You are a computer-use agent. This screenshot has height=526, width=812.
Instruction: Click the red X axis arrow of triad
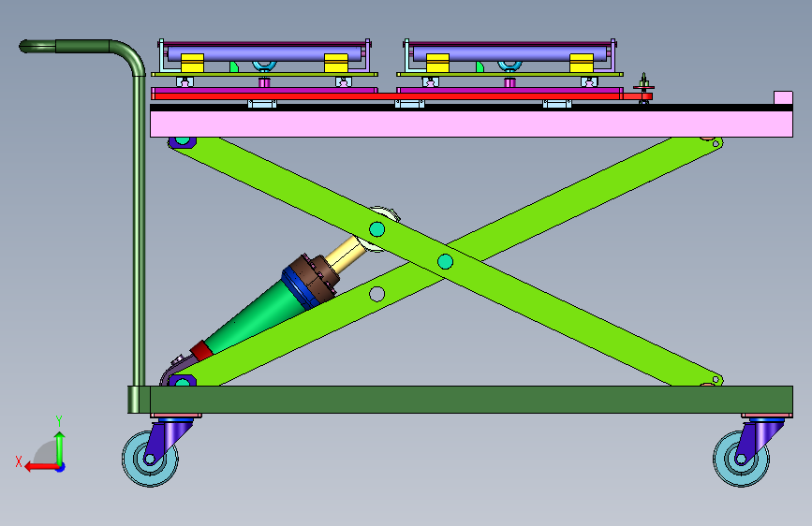pyautogui.click(x=41, y=467)
